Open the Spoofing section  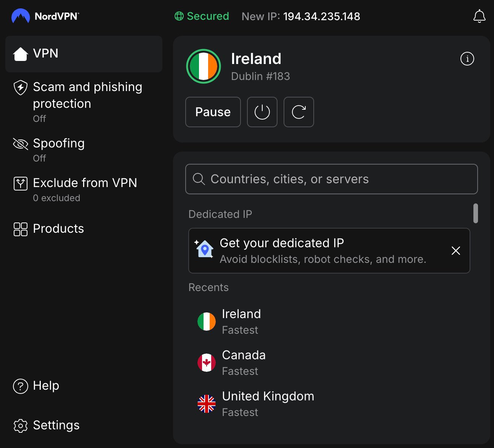click(84, 150)
